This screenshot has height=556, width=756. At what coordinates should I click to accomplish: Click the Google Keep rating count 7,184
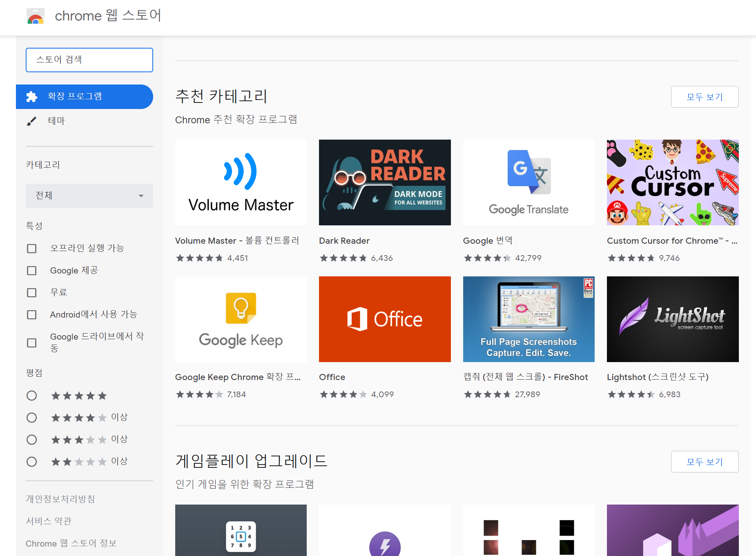point(236,394)
